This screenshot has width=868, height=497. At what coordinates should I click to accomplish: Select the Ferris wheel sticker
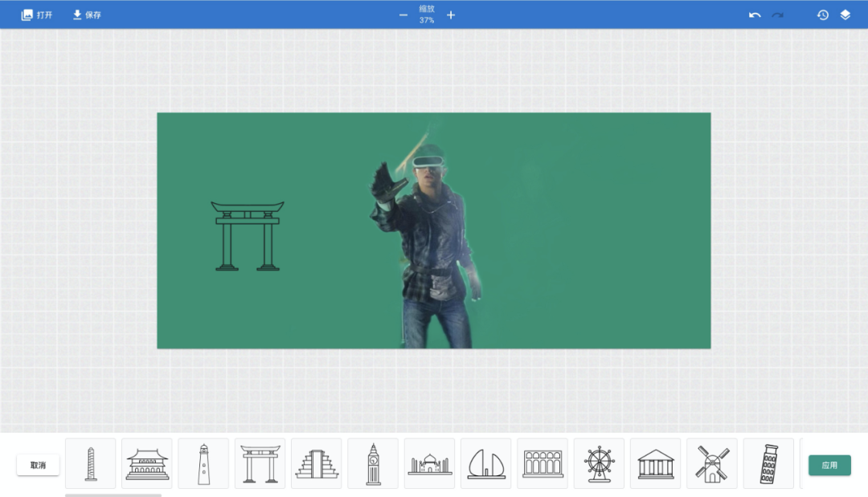point(599,464)
